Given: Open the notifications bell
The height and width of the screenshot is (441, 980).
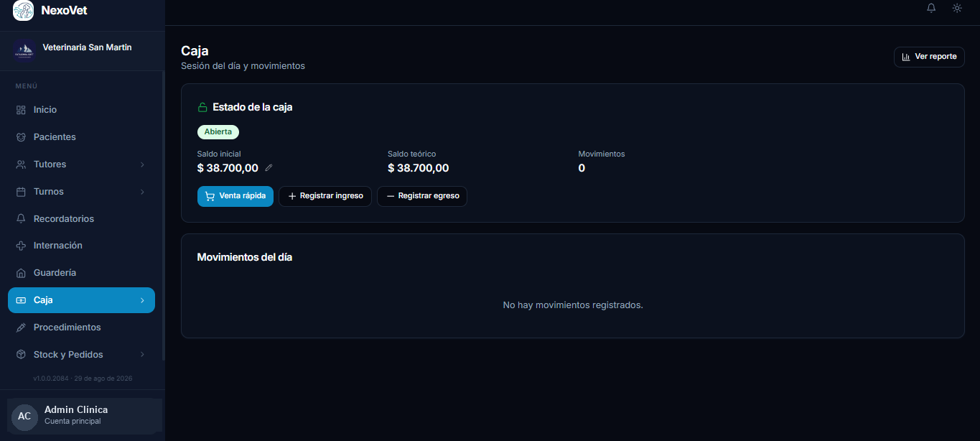Looking at the screenshot, I should [931, 8].
